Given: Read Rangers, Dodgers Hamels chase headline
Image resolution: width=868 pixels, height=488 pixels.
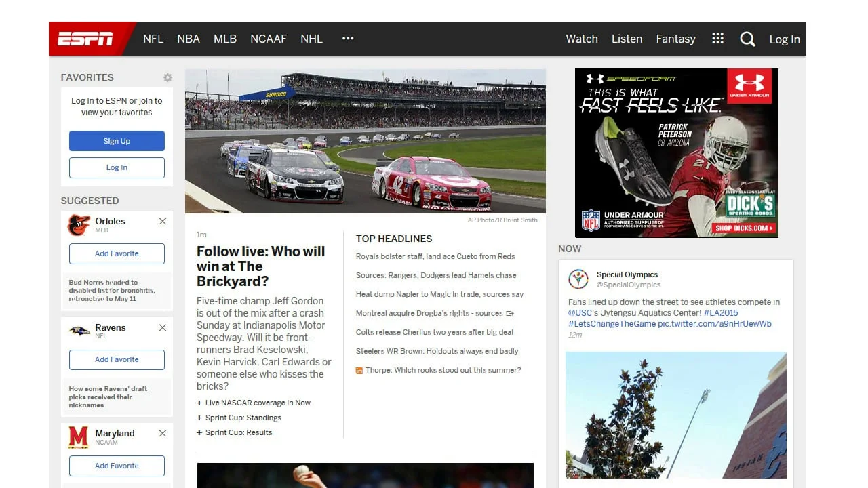Looking at the screenshot, I should click(x=436, y=275).
